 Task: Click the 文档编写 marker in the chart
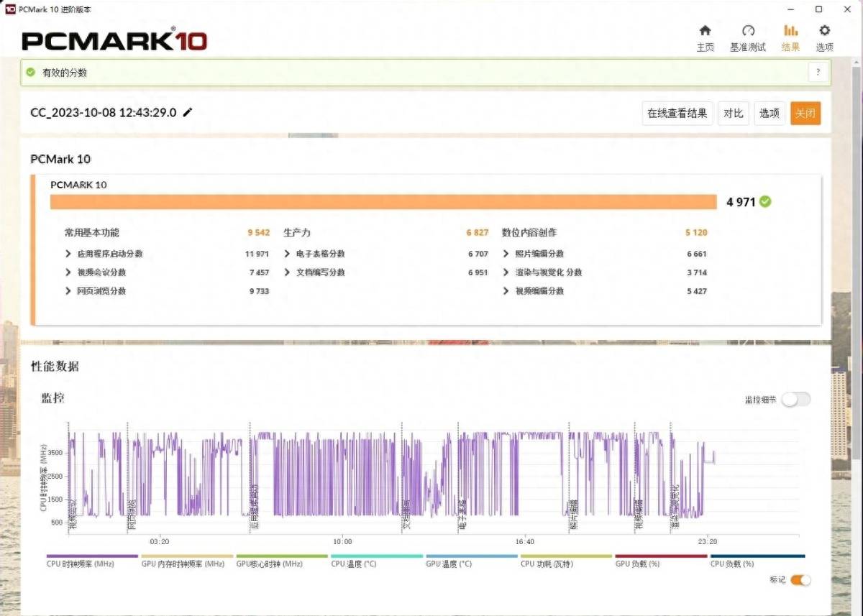[x=406, y=514]
